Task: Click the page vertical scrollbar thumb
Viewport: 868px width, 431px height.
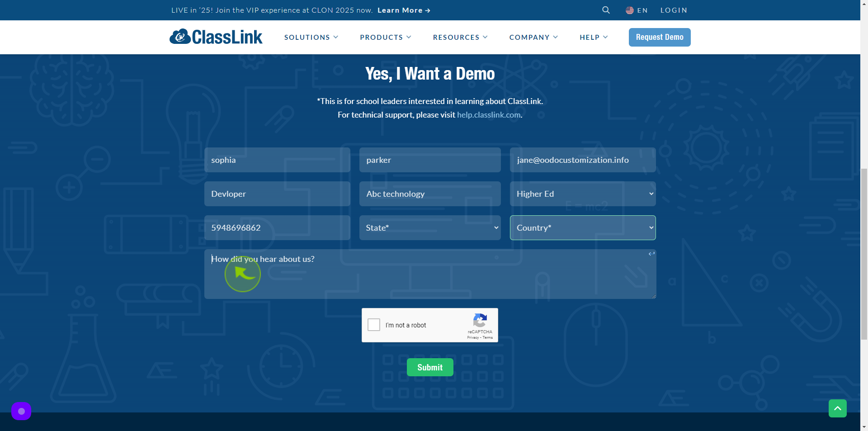Action: [x=864, y=253]
